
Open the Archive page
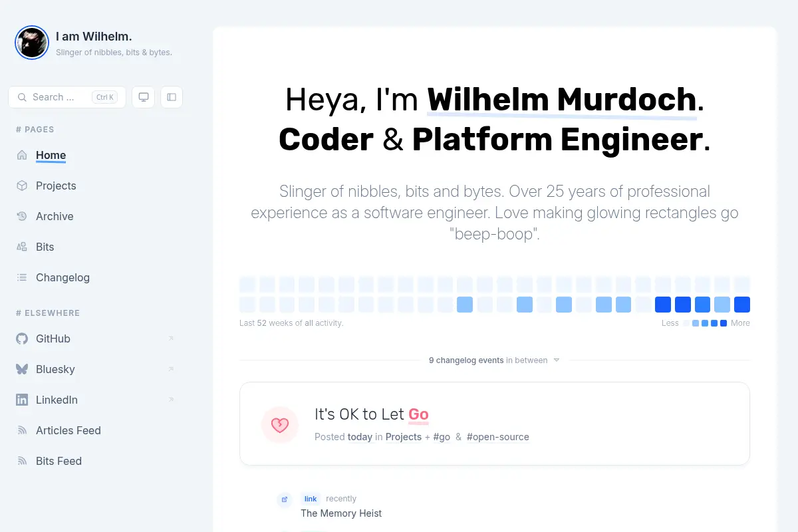point(55,216)
